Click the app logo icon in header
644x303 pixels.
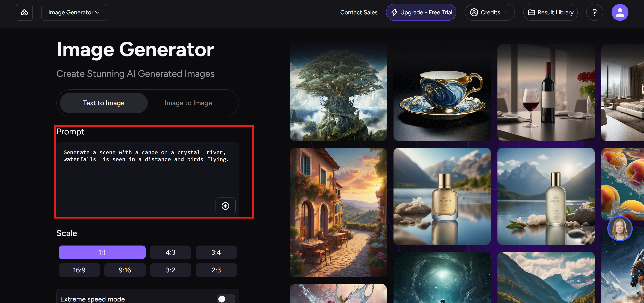pos(24,12)
